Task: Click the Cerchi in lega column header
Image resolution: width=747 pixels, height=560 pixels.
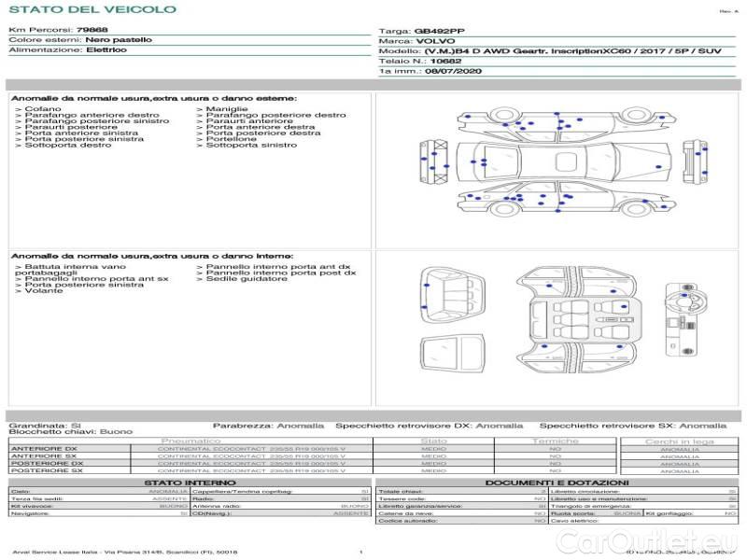Action: pyautogui.click(x=679, y=441)
